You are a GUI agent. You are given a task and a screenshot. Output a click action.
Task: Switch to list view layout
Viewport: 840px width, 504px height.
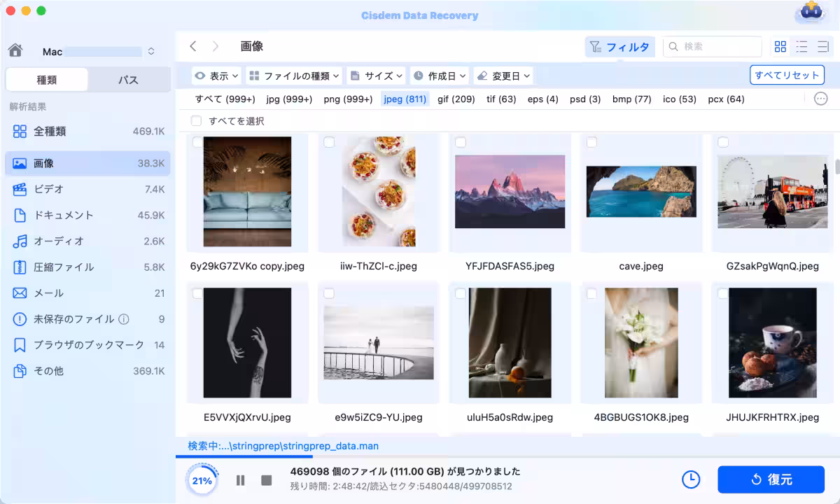pos(801,46)
